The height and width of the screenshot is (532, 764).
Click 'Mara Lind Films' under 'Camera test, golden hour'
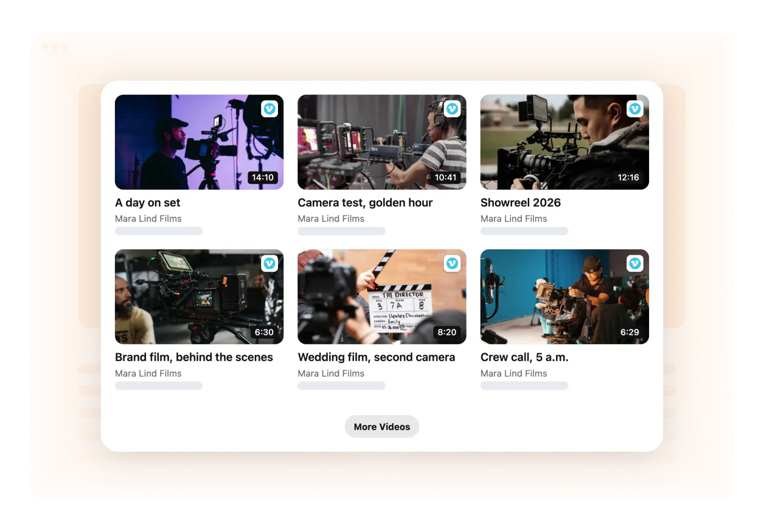[331, 219]
